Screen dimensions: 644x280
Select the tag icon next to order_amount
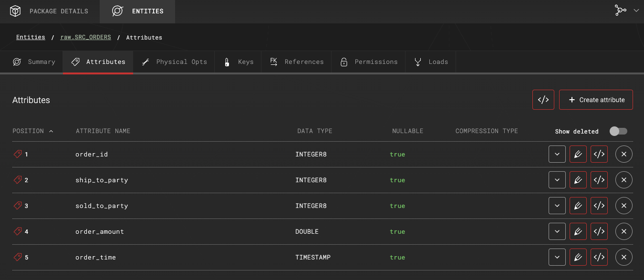pyautogui.click(x=18, y=231)
